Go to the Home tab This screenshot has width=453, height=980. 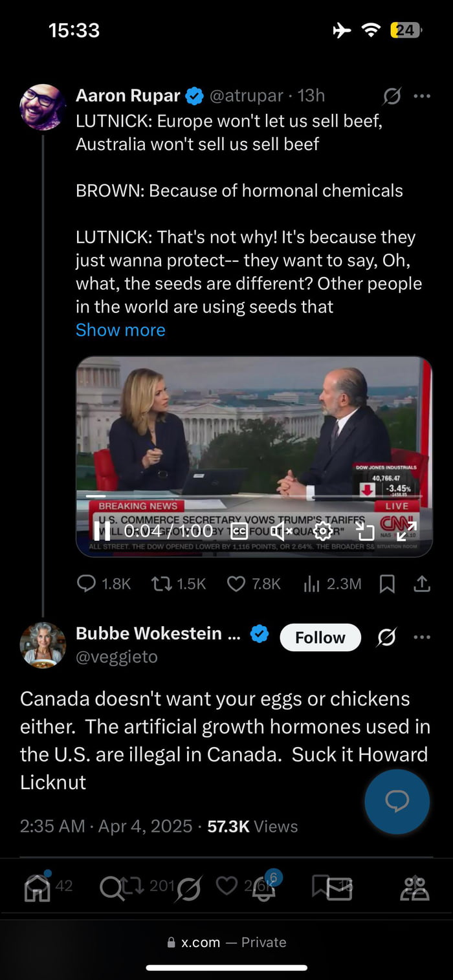click(37, 887)
